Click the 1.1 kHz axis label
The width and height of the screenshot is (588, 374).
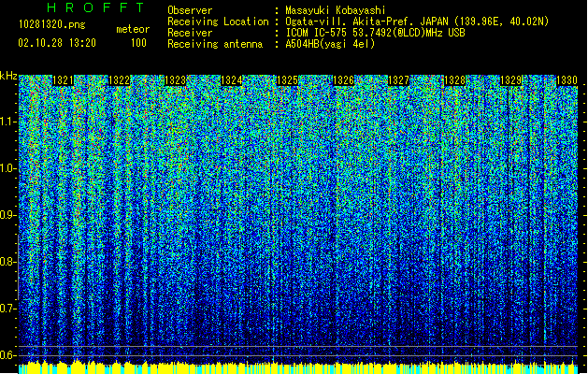[7, 122]
